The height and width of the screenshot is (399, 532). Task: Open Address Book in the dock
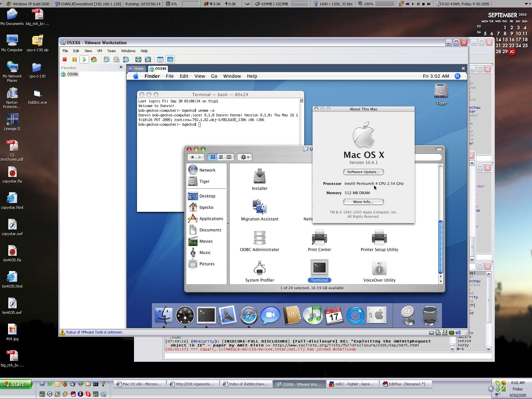(292, 315)
